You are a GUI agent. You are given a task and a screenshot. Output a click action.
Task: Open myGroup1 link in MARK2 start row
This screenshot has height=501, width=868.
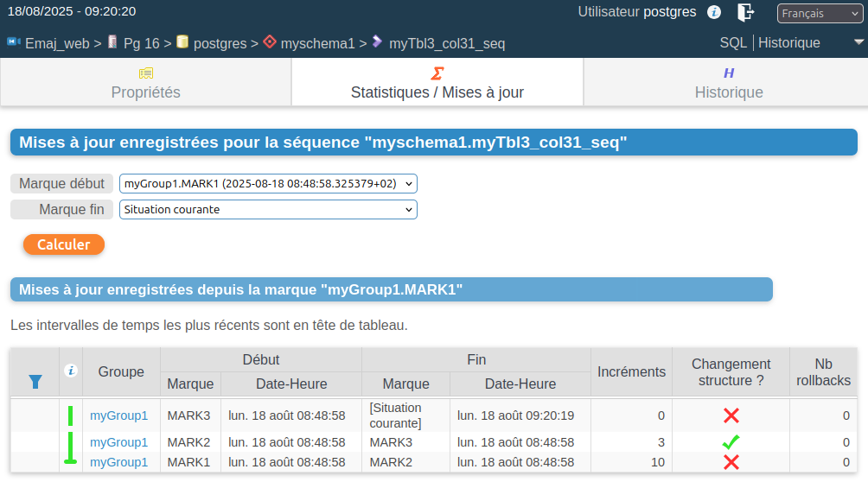pyautogui.click(x=119, y=442)
